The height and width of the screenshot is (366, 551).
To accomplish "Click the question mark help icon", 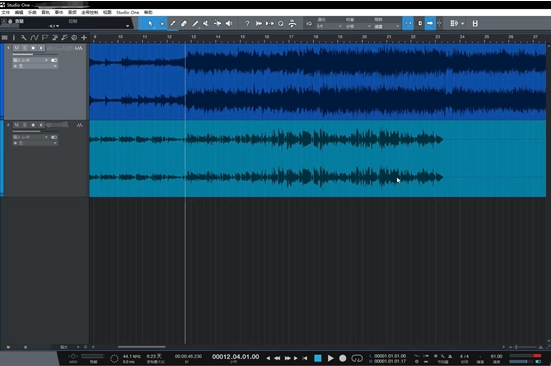I will click(x=247, y=24).
